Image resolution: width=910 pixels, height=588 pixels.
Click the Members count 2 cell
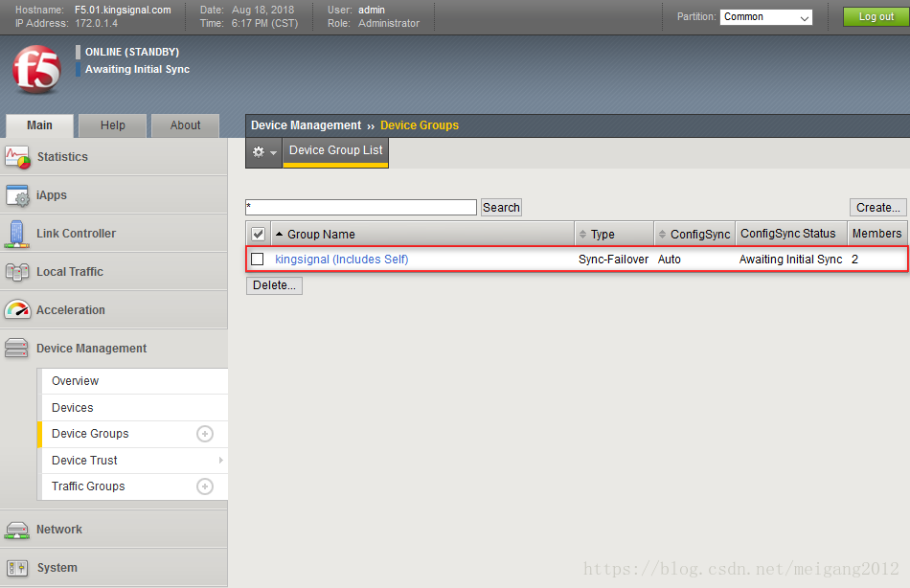click(854, 260)
